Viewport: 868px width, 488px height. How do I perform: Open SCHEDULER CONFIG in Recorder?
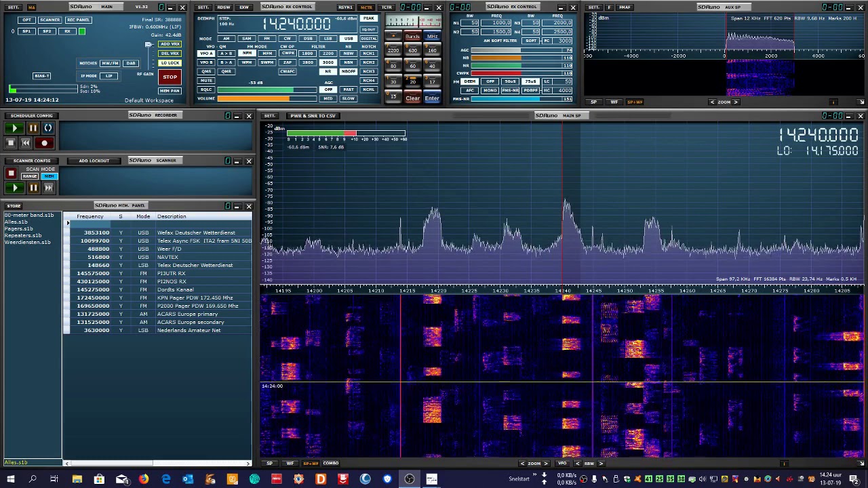tap(31, 116)
